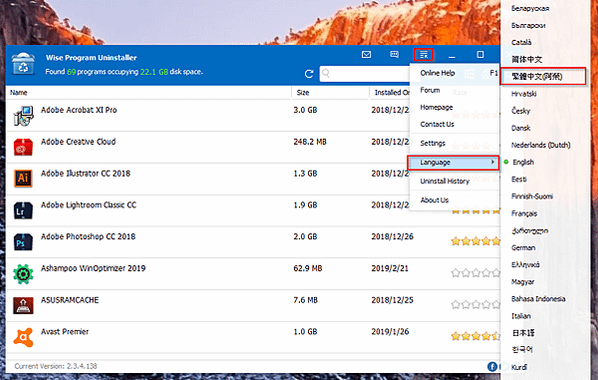Rate Adobe Photoshop CC 2018 stars

[475, 241]
